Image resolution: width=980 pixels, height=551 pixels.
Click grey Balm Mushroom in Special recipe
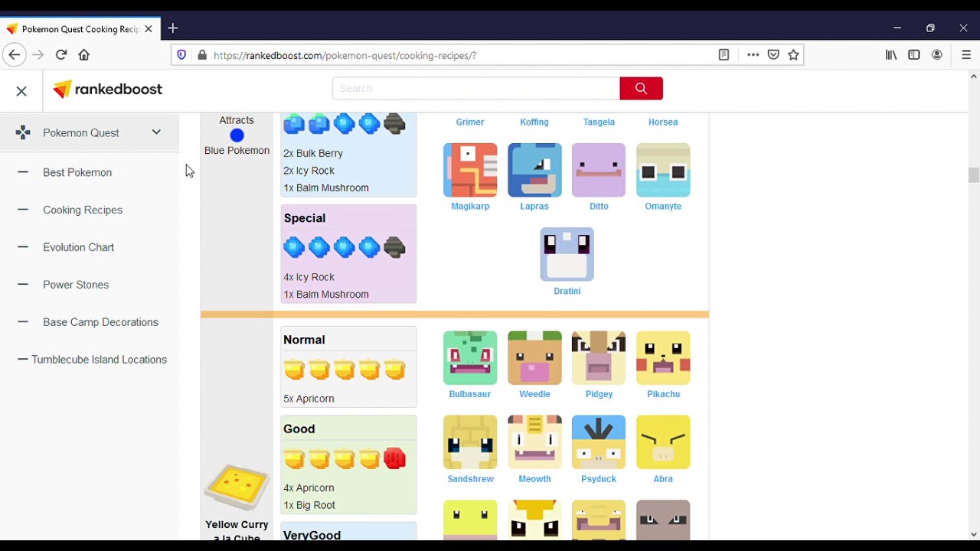coord(394,247)
